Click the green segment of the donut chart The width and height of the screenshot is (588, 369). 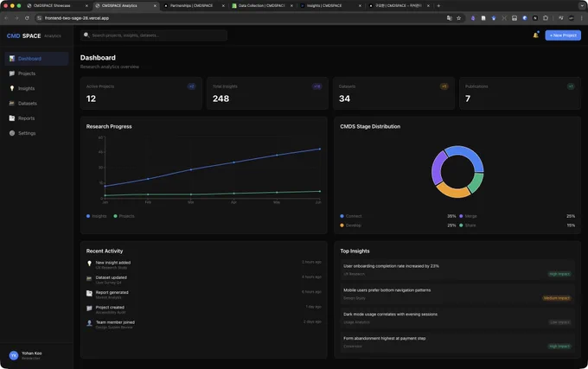point(476,182)
